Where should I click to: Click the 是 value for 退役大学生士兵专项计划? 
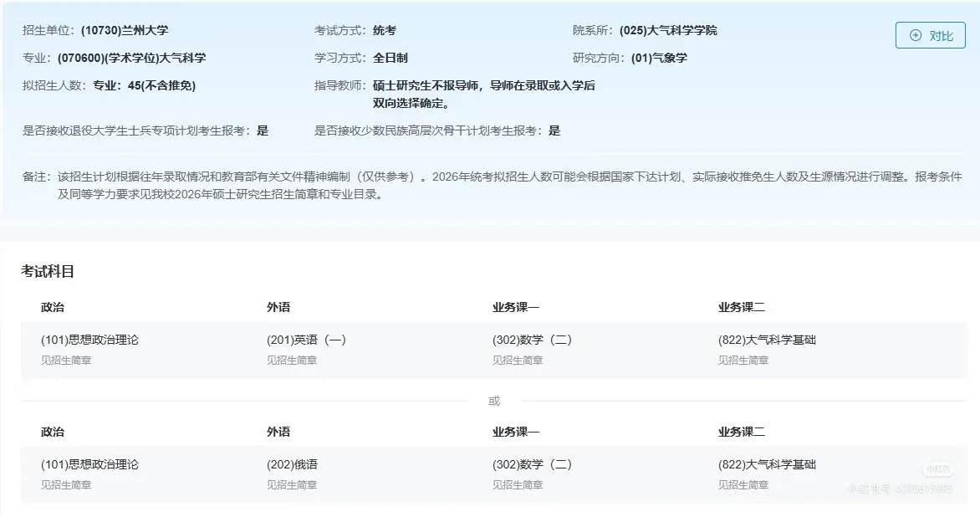(x=264, y=131)
